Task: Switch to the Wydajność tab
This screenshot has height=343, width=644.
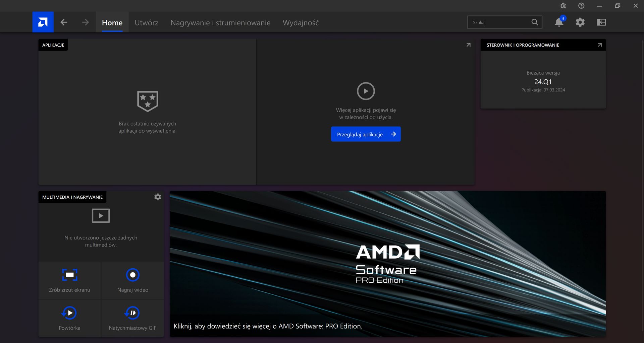Action: 301,22
